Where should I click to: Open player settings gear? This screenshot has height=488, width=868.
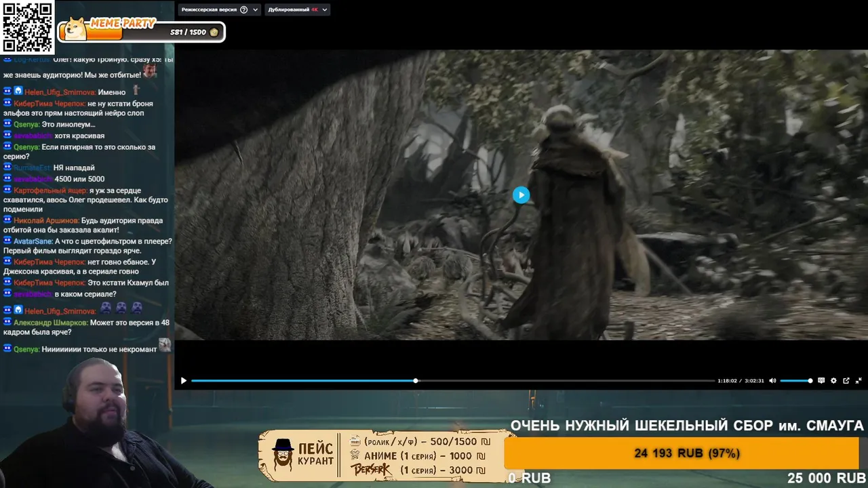click(833, 381)
